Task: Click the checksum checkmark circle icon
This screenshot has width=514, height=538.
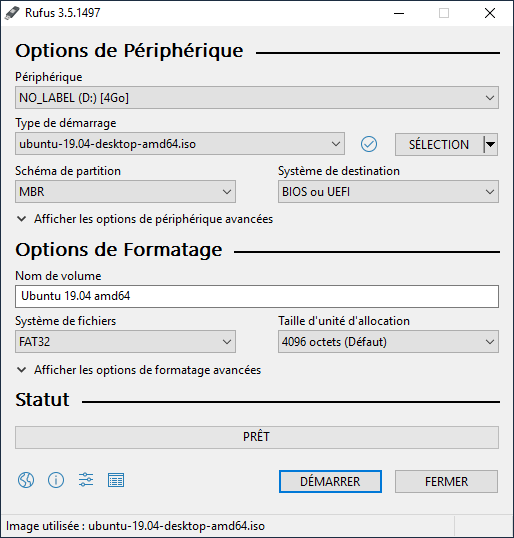Action: pos(369,144)
